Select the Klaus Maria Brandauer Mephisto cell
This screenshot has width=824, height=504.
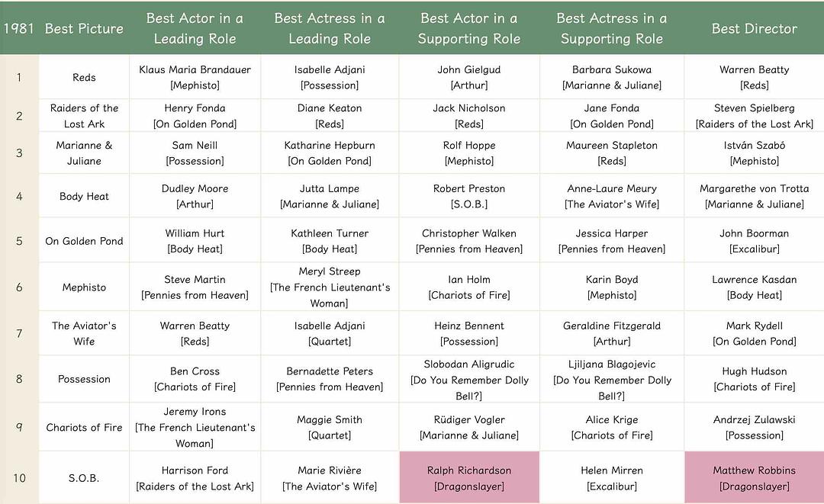coord(195,77)
